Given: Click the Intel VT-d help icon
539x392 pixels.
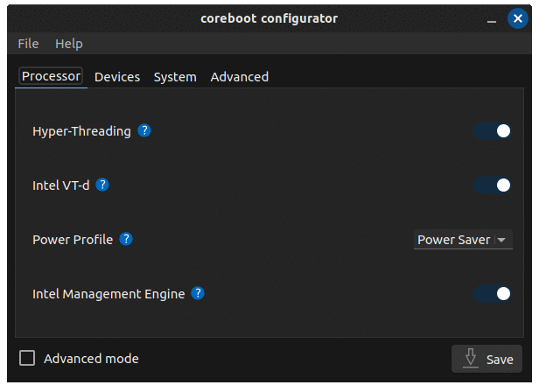Looking at the screenshot, I should tap(102, 185).
